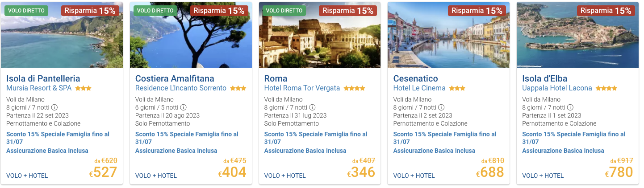The height and width of the screenshot is (188, 644).
Task: Click info icon next to Pantelleria 8 giorni / 7 notti
Action: 54,107
